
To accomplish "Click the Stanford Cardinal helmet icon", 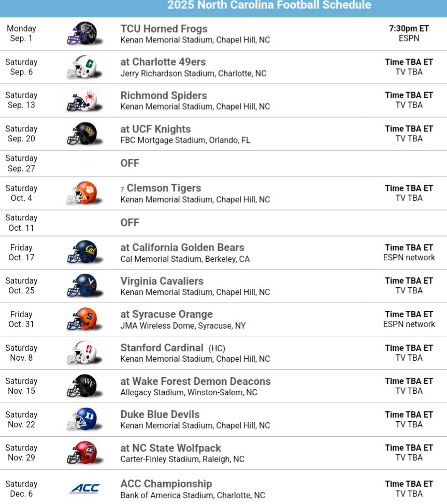I will pos(82,353).
